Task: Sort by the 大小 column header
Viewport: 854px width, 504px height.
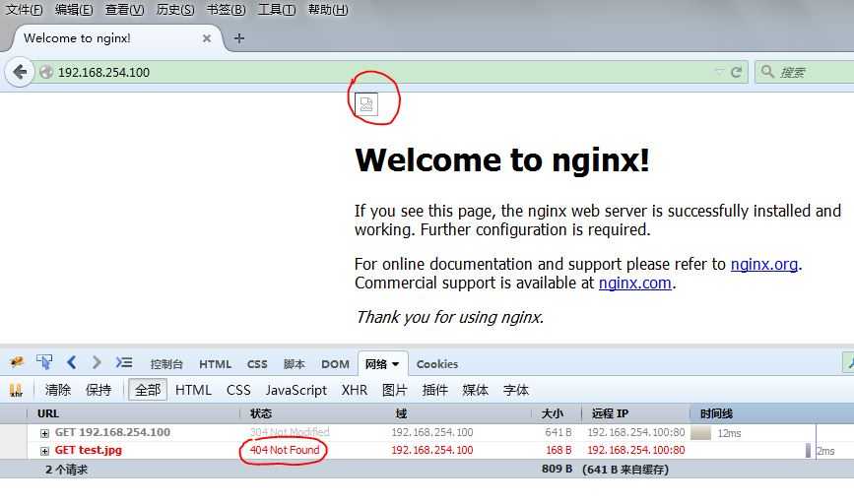Action: [x=557, y=413]
